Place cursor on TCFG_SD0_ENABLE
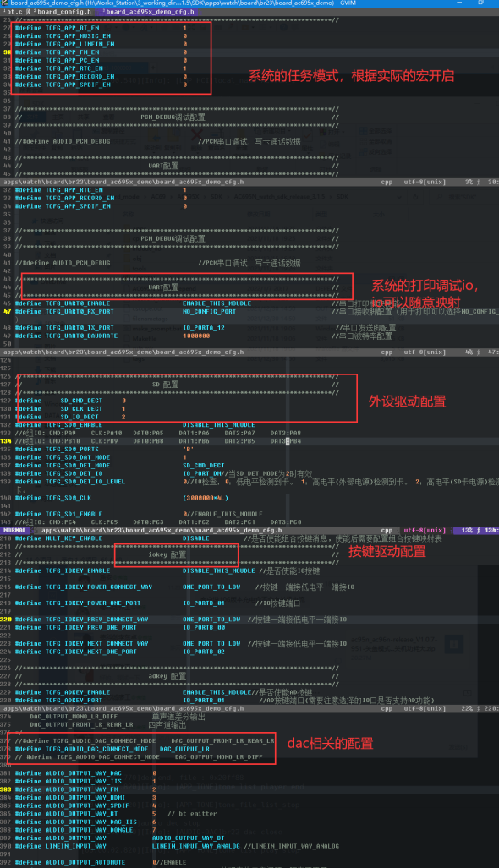The height and width of the screenshot is (868, 499). click(74, 424)
